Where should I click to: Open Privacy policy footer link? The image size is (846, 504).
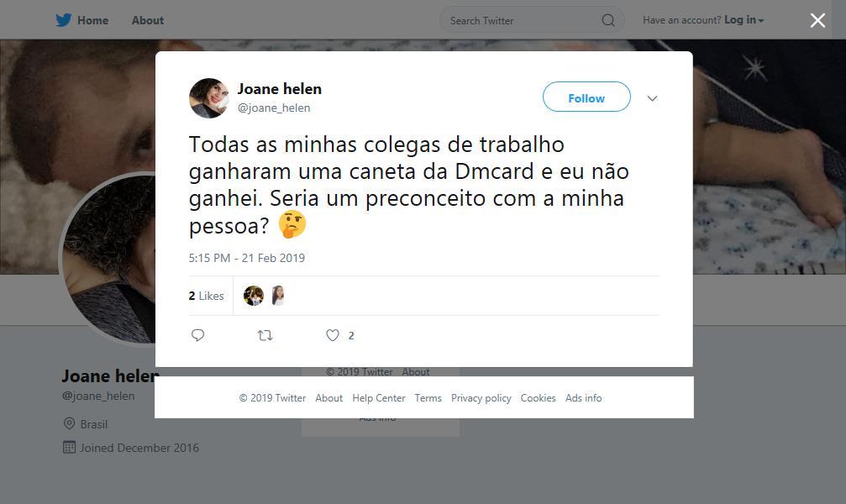(481, 398)
